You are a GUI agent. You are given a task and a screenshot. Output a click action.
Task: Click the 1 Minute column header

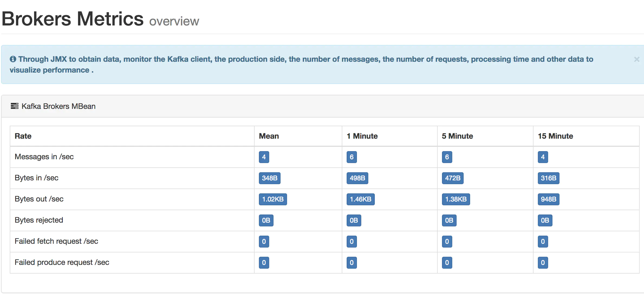(362, 136)
